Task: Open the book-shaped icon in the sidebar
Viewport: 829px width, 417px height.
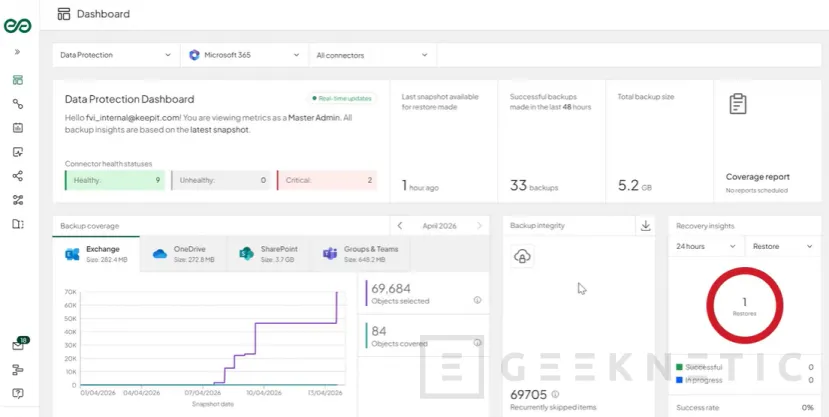Action: [18, 224]
